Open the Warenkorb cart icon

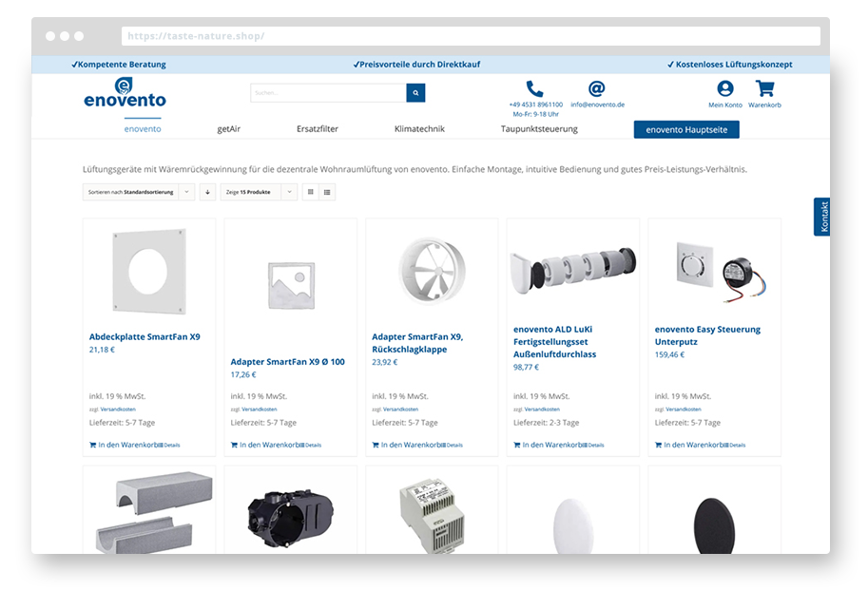click(765, 88)
